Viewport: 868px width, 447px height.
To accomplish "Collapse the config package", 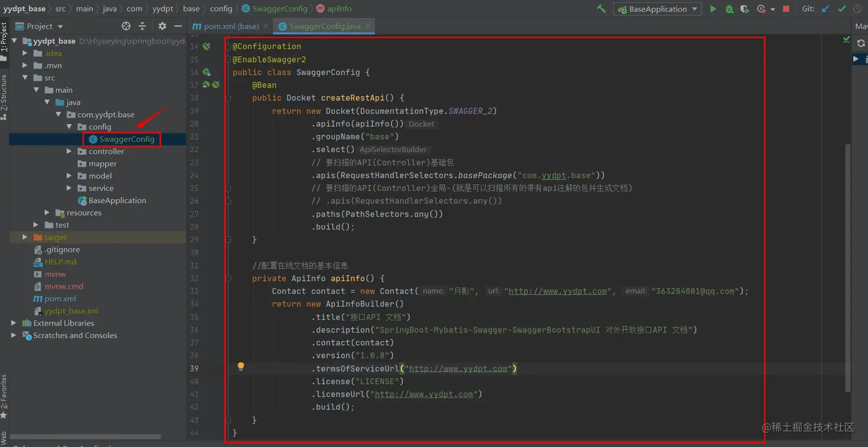I will 69,127.
